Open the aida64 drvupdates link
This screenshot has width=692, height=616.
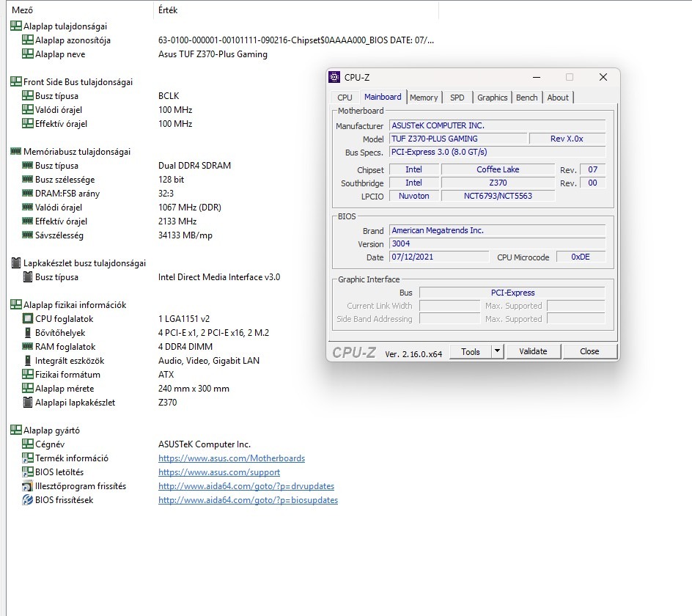(x=246, y=486)
